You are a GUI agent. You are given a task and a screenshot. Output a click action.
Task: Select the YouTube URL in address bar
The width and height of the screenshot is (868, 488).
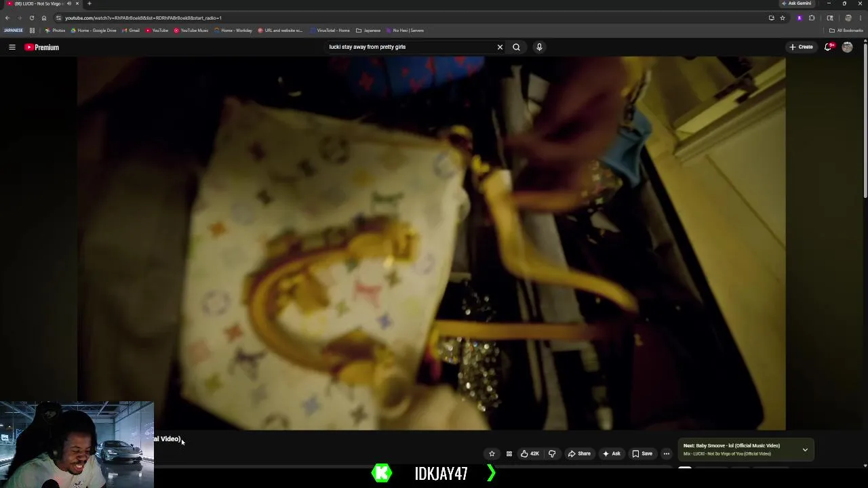143,18
